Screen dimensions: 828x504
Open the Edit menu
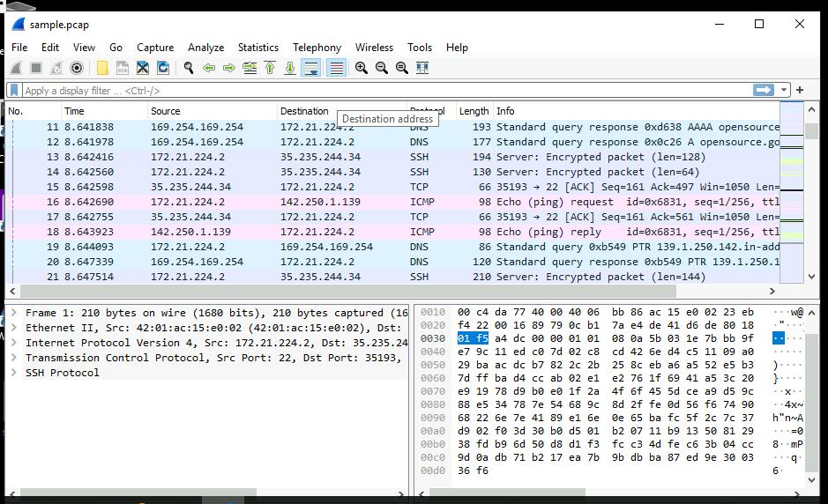[x=50, y=48]
